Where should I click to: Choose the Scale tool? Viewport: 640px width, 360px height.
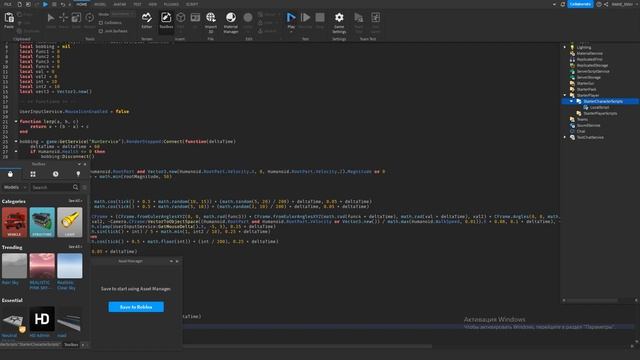point(76,18)
